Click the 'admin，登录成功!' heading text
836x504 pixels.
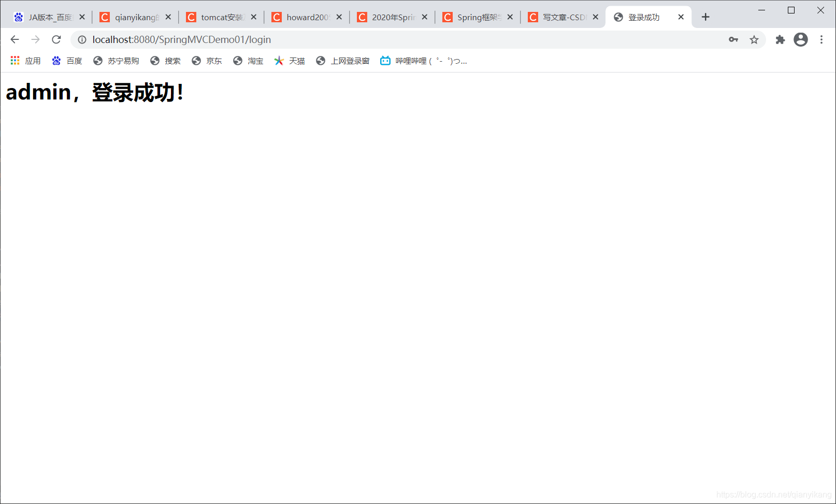point(95,92)
